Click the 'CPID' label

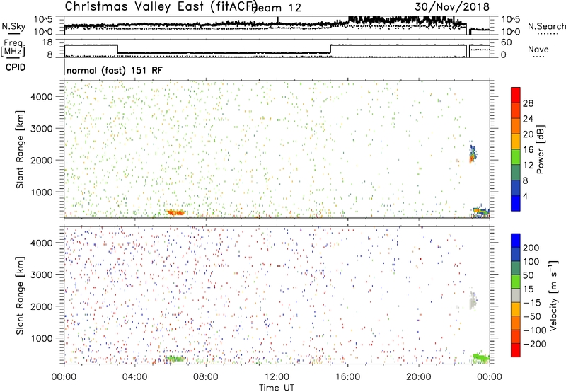click(16, 67)
